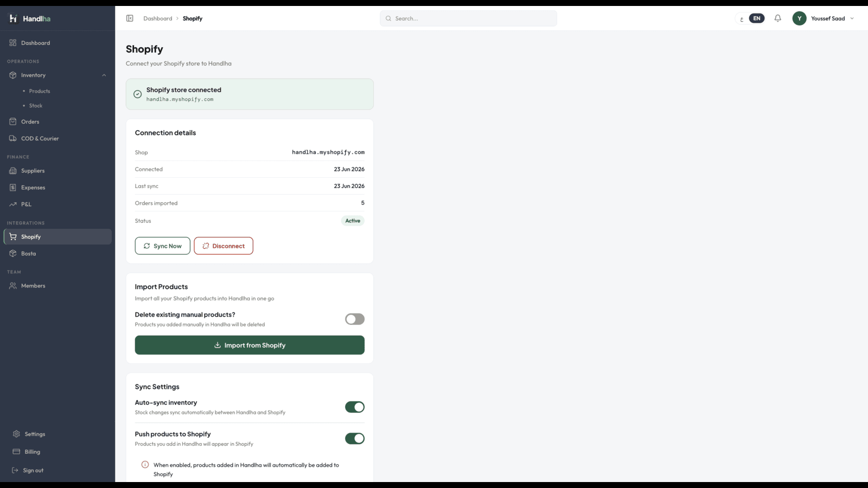Click Shopify store connected banner text
868x488 pixels.
184,90
